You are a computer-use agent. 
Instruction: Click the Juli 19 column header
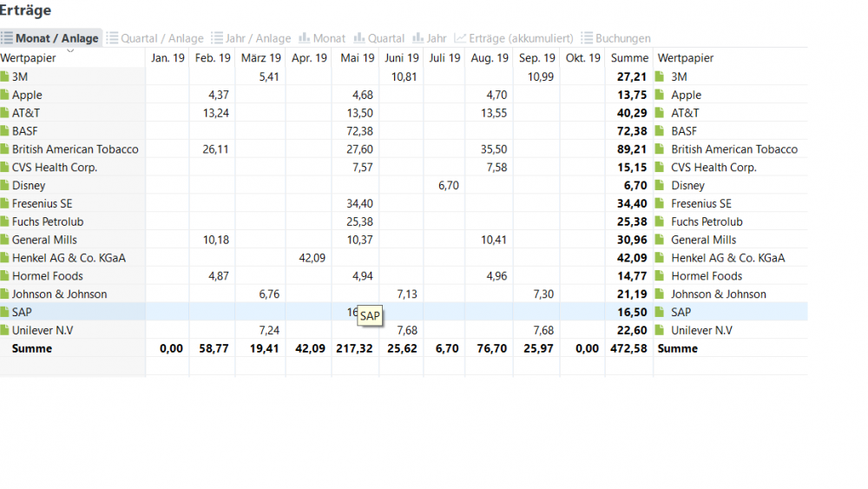tap(444, 57)
